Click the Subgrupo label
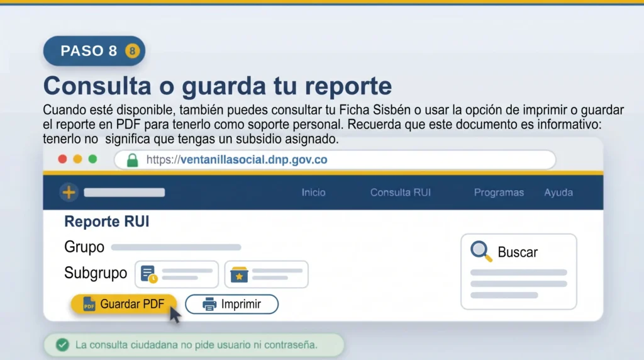Image resolution: width=644 pixels, height=360 pixels. (96, 273)
